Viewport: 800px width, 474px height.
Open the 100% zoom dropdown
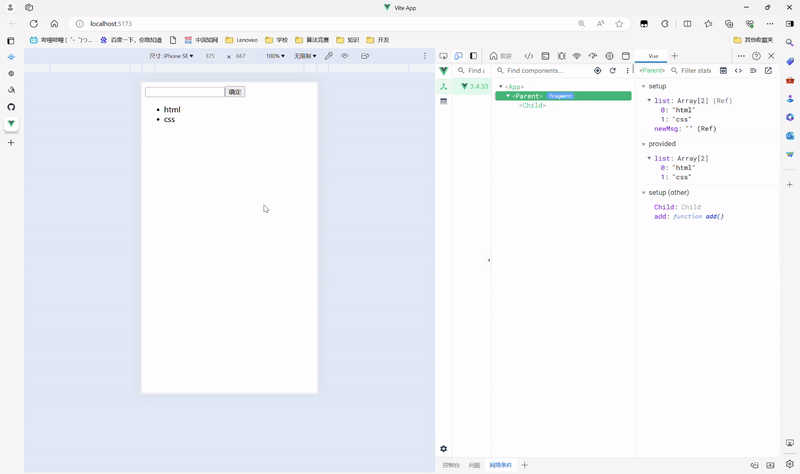point(276,56)
